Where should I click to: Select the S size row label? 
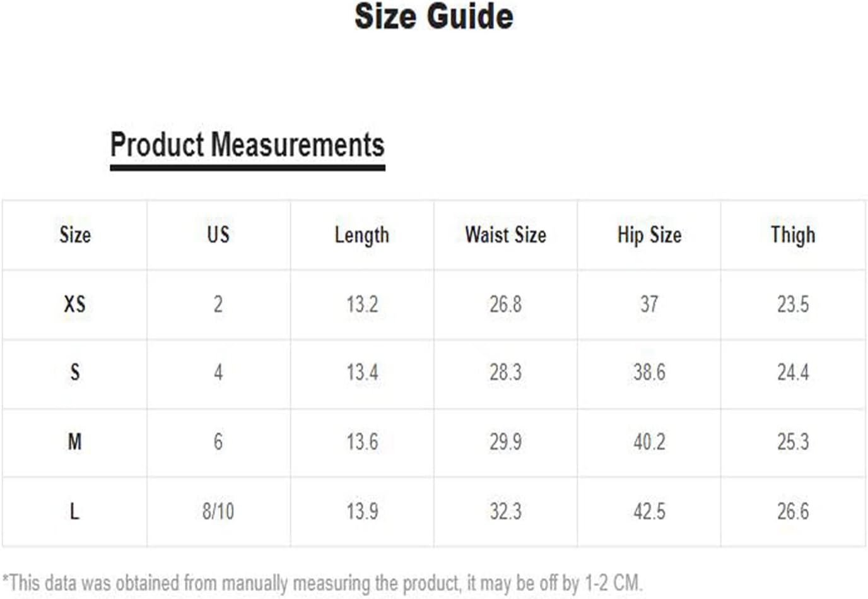point(75,372)
